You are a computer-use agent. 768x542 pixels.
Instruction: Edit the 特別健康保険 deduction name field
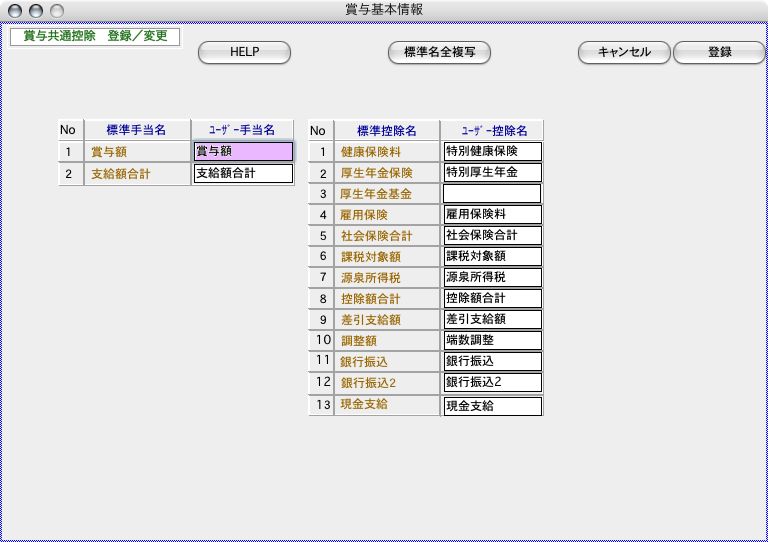point(492,152)
